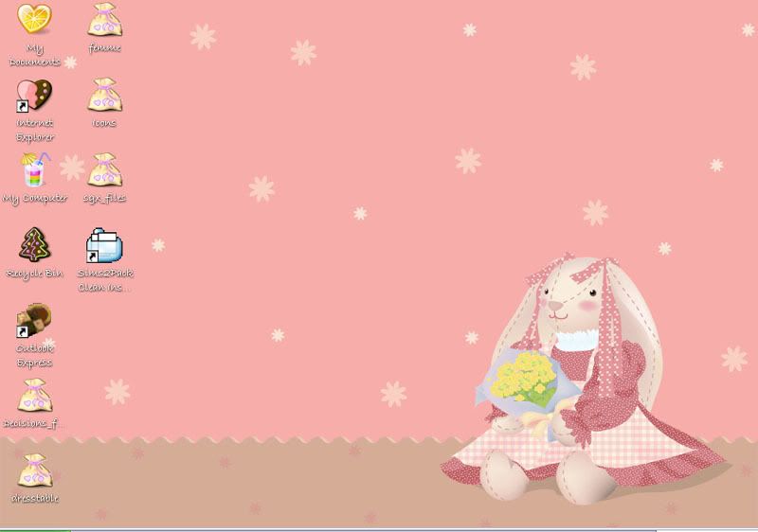Open the Outlook Express chocolates shortcut
The width and height of the screenshot is (758, 532).
[x=34, y=320]
